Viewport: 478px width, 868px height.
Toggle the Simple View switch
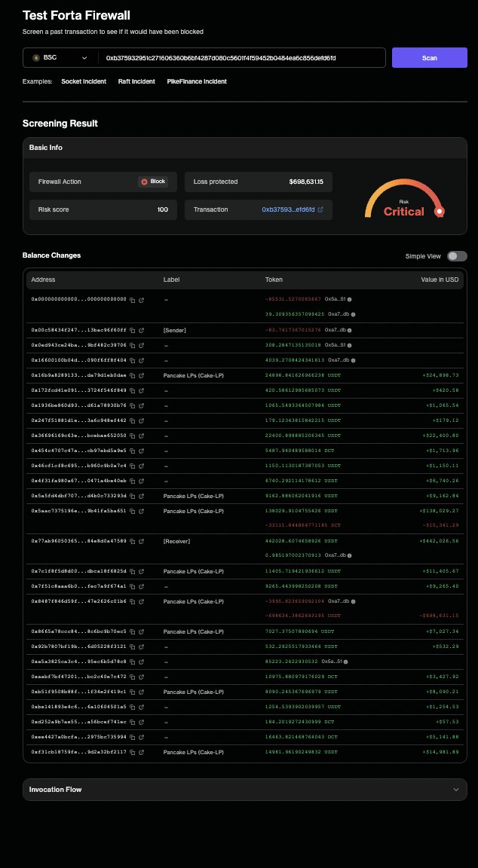(x=457, y=255)
